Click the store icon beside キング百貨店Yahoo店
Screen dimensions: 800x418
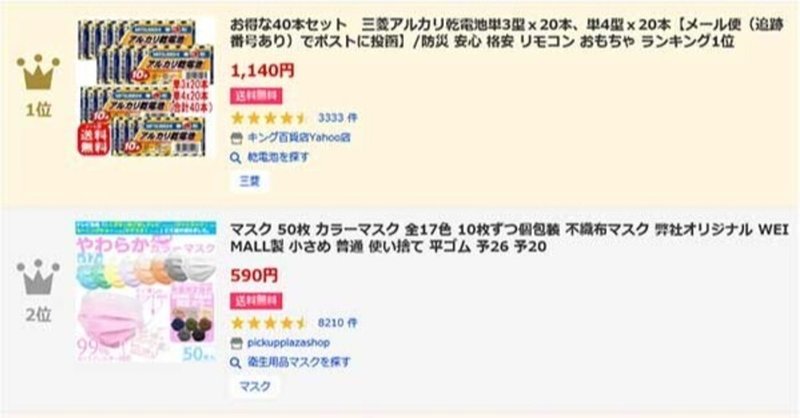tap(236, 138)
